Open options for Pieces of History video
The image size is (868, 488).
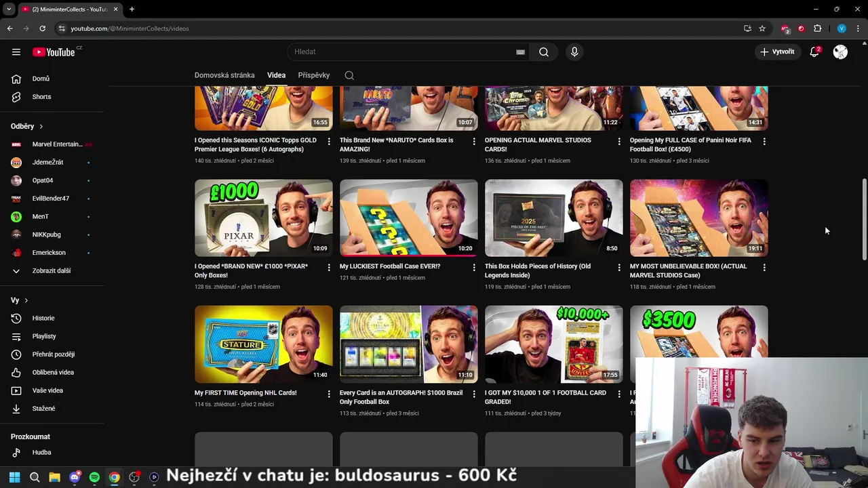pos(619,268)
